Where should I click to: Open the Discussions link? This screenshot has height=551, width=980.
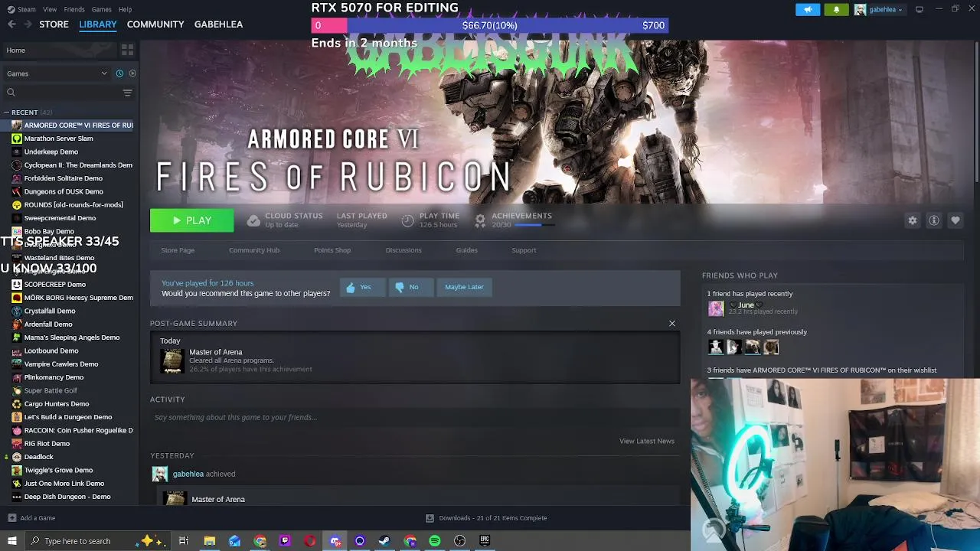(403, 250)
